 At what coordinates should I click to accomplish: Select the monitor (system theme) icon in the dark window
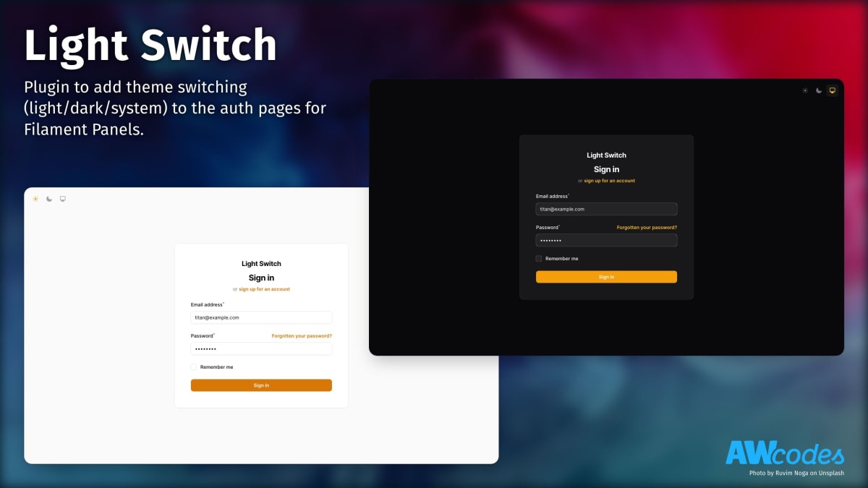(833, 90)
